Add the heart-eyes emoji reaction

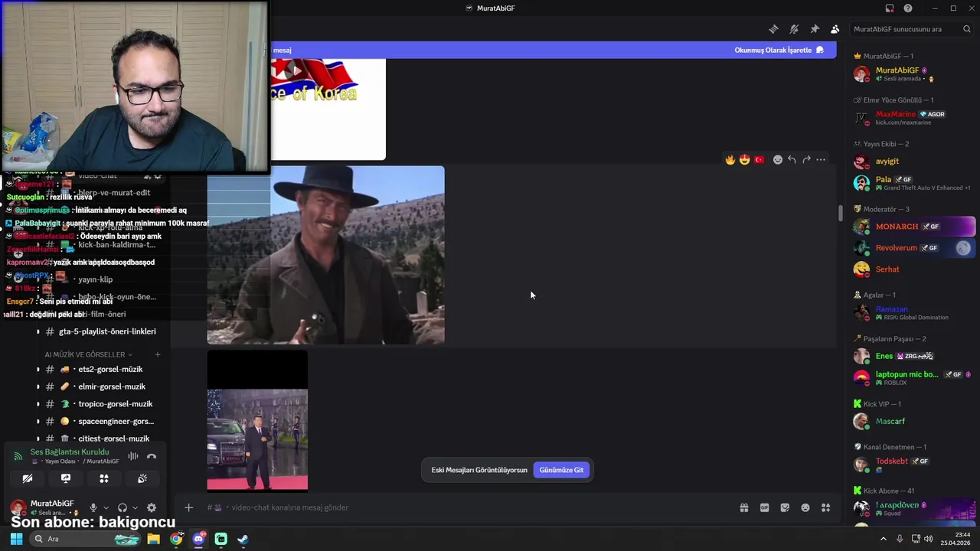pyautogui.click(x=745, y=160)
